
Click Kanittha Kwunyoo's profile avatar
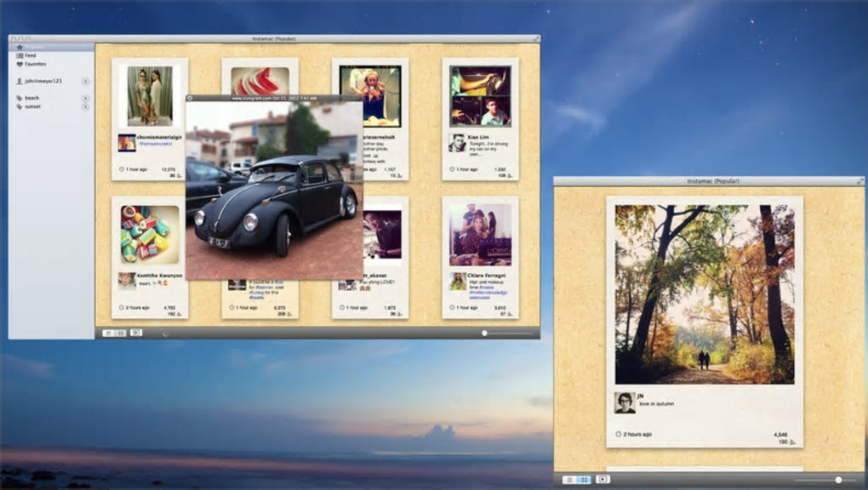[127, 281]
